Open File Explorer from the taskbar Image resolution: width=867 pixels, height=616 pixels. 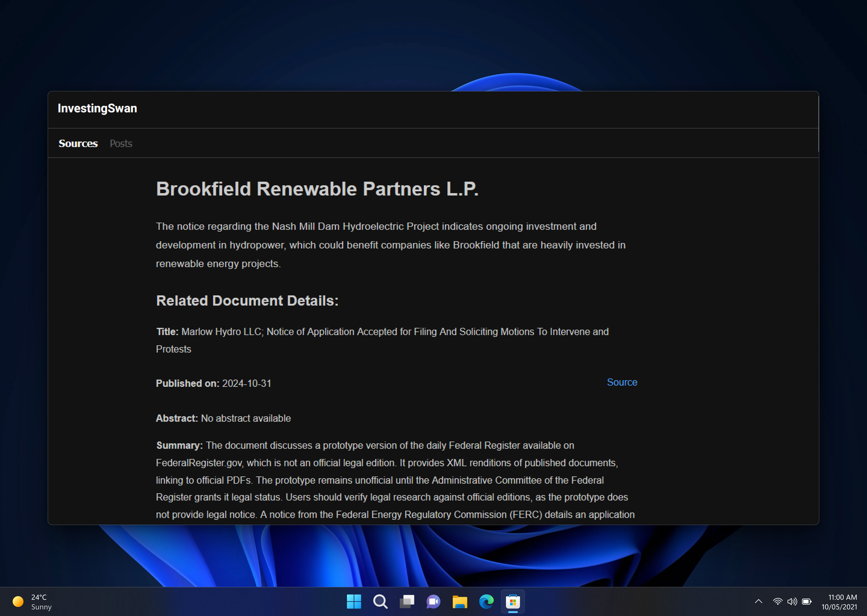(460, 601)
